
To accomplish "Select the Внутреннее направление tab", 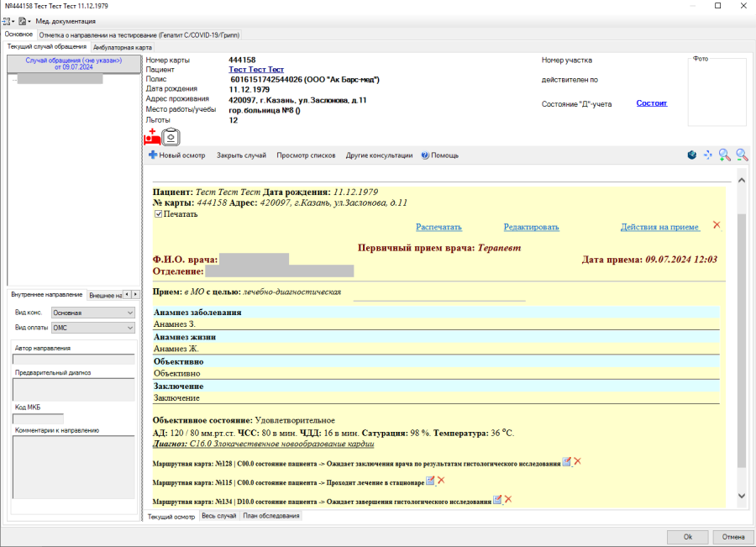I will click(x=47, y=294).
